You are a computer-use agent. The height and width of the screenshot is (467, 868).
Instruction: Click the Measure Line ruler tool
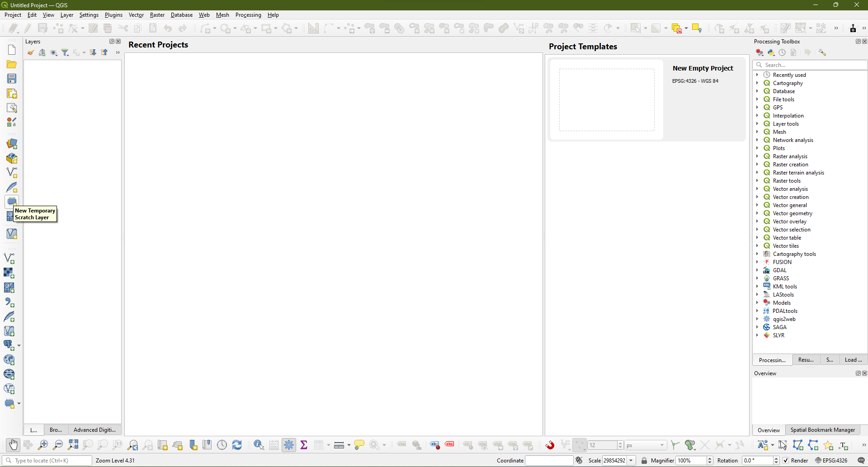tap(339, 445)
